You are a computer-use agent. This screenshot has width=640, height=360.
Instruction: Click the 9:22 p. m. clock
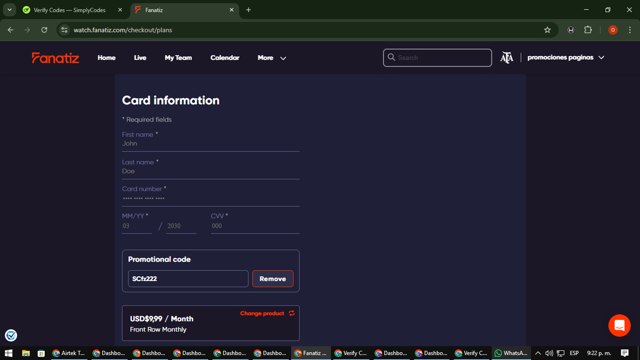[599, 353]
